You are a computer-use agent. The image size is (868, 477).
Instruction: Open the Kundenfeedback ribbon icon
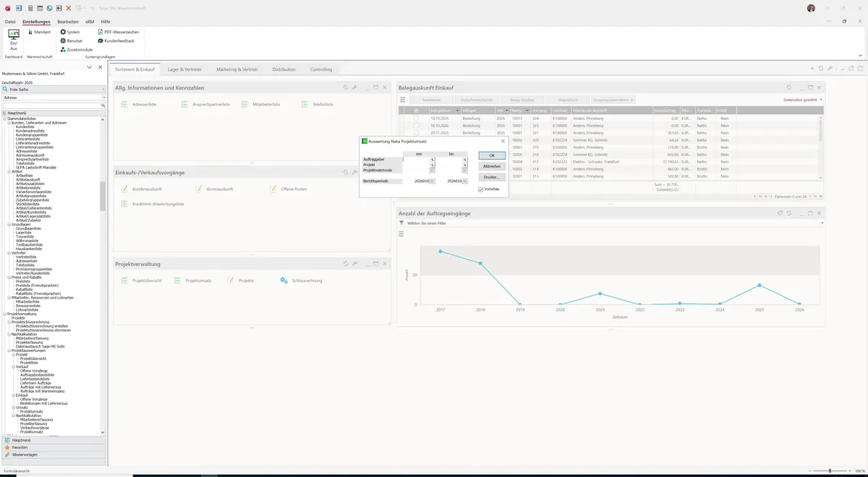(116, 40)
